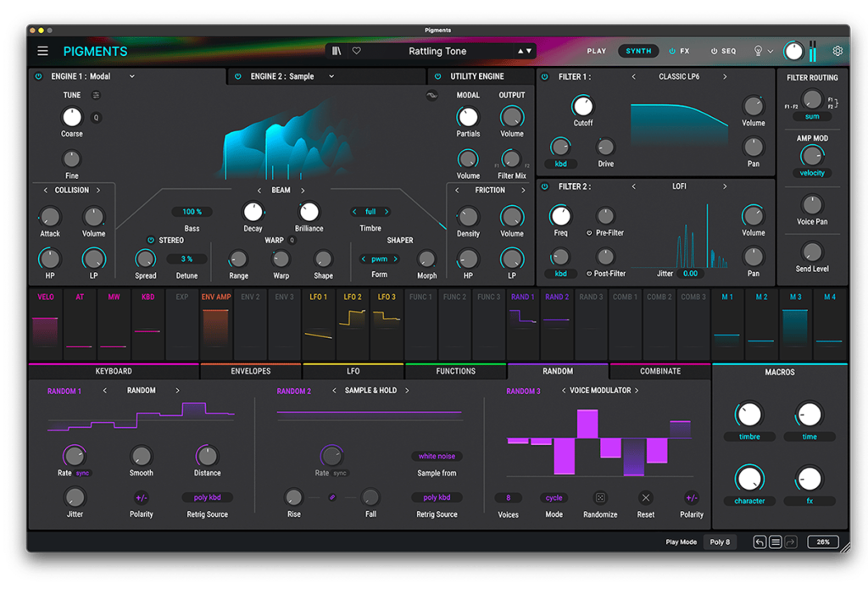The height and width of the screenshot is (605, 868).
Task: Open the history list icon
Action: [775, 542]
